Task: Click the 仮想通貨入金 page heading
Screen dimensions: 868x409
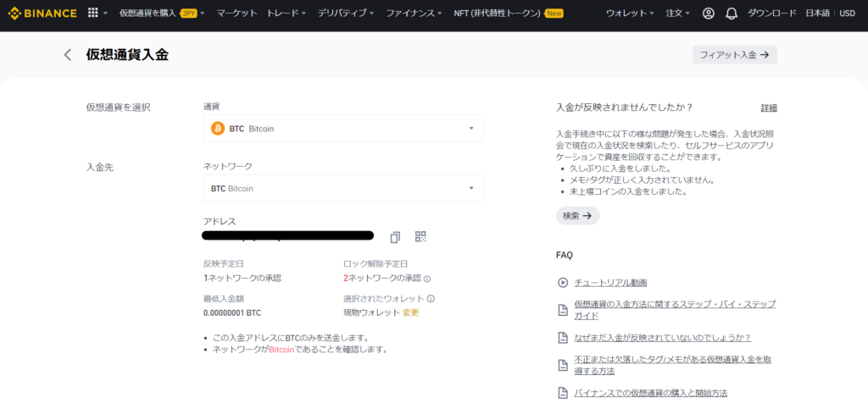Action: click(x=127, y=55)
